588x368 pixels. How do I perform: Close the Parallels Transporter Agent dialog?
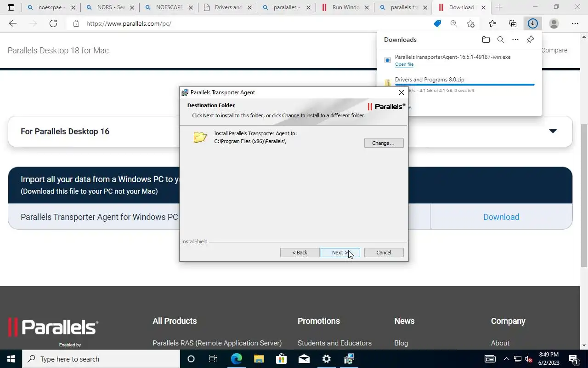pos(401,92)
